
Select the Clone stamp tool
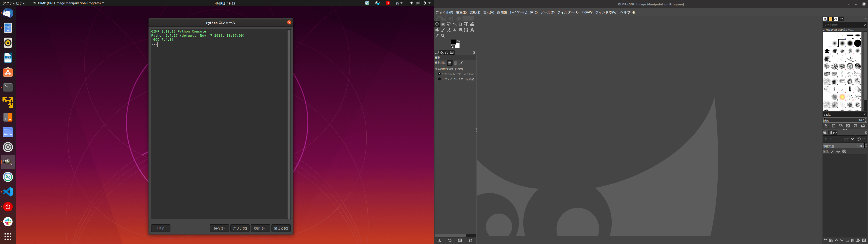[x=455, y=30]
